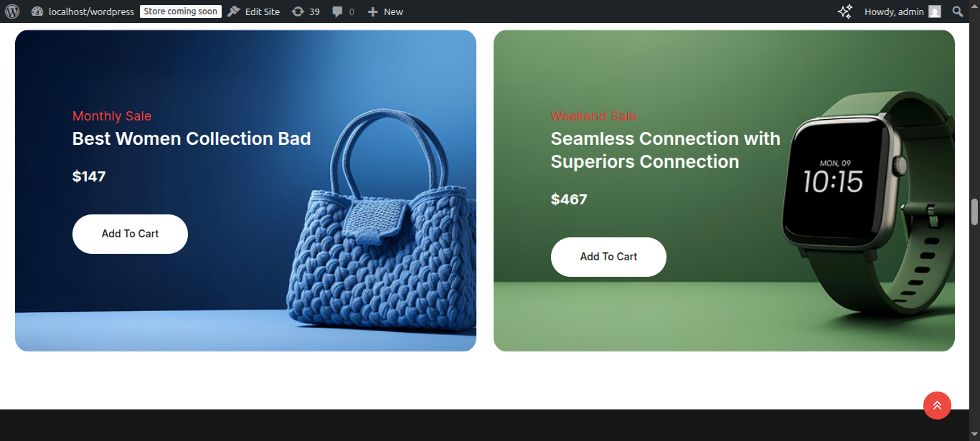This screenshot has height=441, width=980.
Task: Click the admin avatar image
Action: click(934, 11)
